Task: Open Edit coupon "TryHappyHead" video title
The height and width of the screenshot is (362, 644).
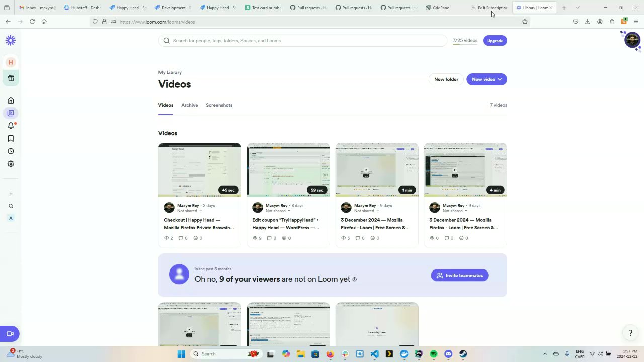Action: 286,224
